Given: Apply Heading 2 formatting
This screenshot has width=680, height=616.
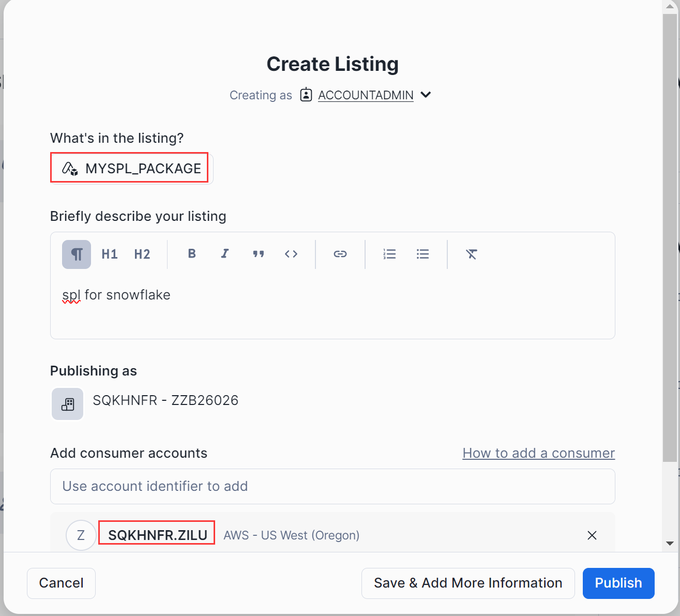Looking at the screenshot, I should [142, 254].
